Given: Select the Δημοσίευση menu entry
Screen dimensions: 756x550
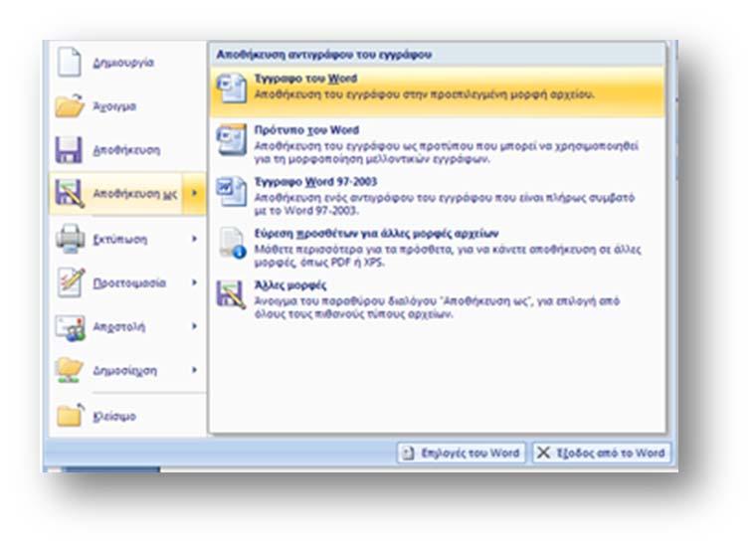Looking at the screenshot, I should [x=127, y=371].
